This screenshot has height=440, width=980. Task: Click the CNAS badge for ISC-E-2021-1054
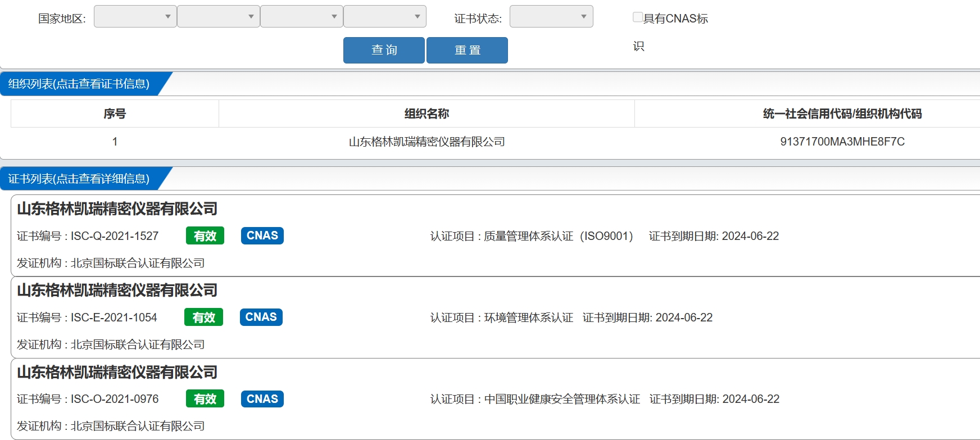(x=261, y=317)
